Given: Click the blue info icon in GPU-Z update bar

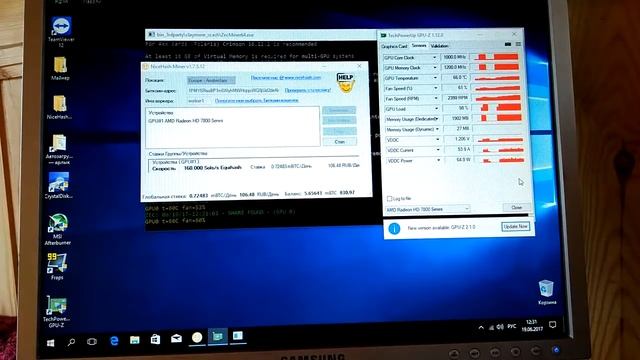Looking at the screenshot, I should tap(394, 228).
